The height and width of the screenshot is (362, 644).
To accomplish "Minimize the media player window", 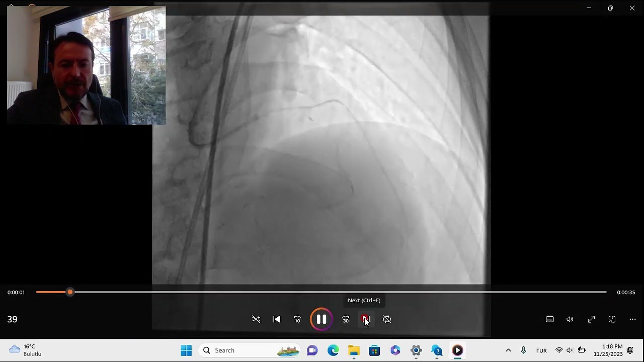I will point(589,8).
